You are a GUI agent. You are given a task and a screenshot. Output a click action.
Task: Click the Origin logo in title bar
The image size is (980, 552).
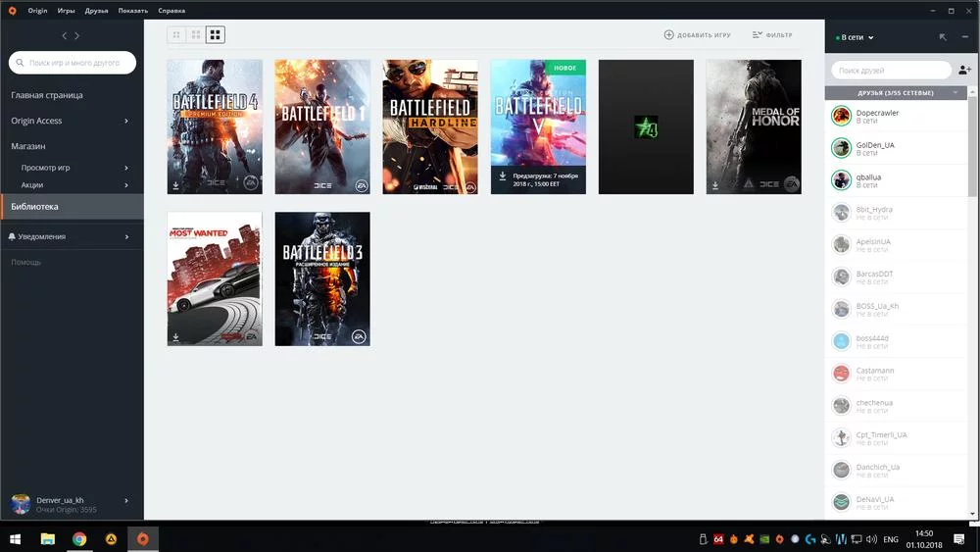click(x=12, y=11)
